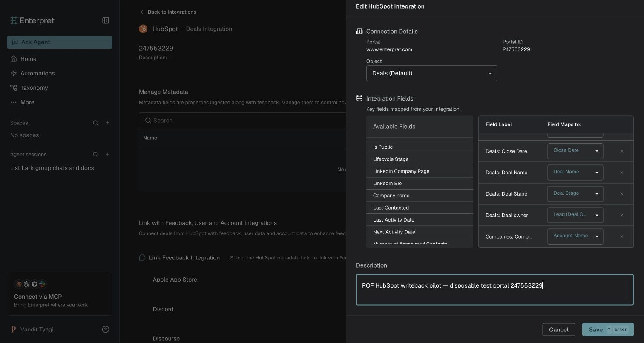This screenshot has height=343, width=644.
Task: Select Lifecycle Stage available field
Action: pyautogui.click(x=420, y=159)
